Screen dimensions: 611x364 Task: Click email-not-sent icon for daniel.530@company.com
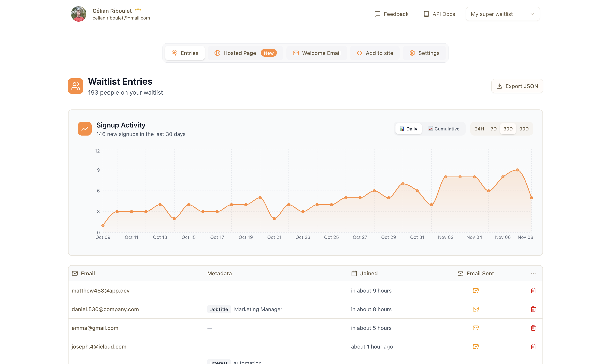476,309
